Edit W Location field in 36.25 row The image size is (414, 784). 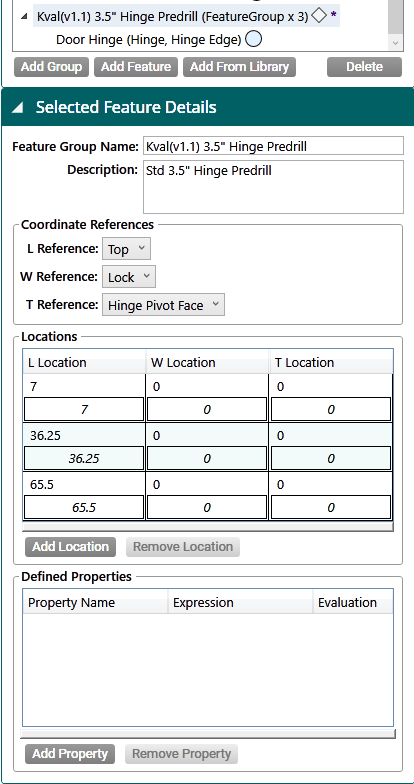(x=207, y=458)
